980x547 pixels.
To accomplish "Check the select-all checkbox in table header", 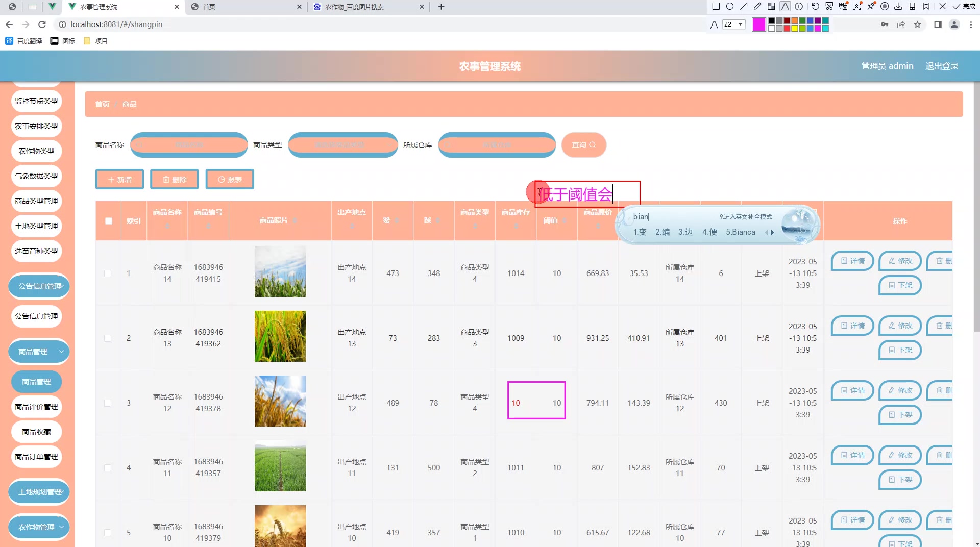I will [x=108, y=221].
